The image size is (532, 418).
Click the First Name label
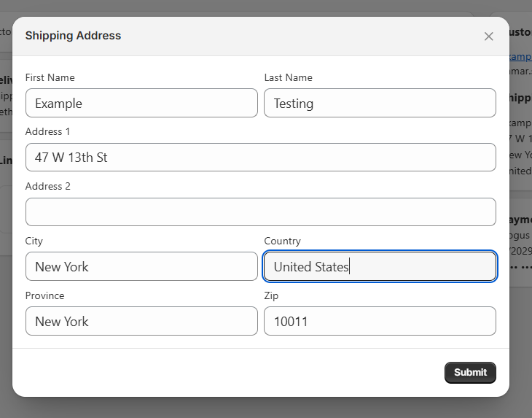click(x=50, y=77)
